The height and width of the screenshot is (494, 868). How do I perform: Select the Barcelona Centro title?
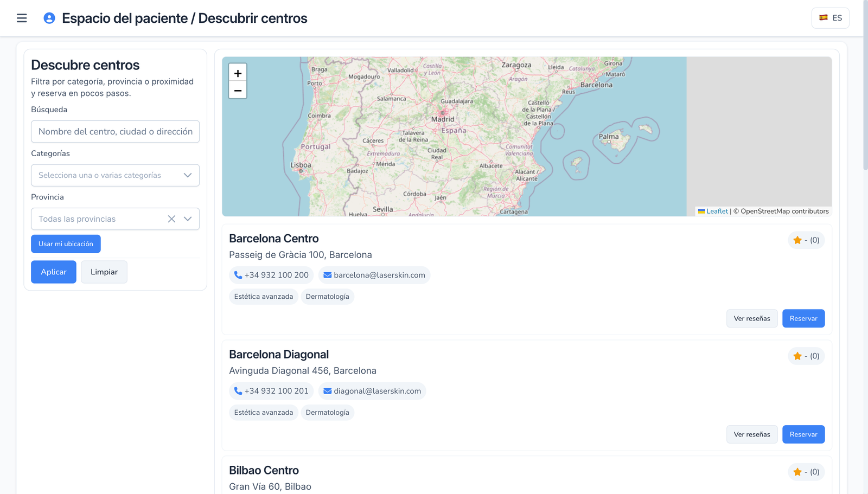point(274,239)
